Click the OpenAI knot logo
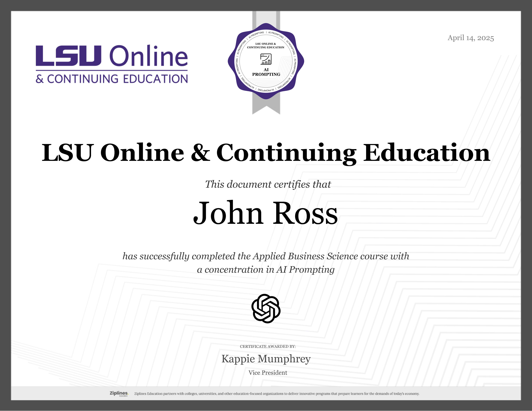532x411 pixels. point(266,309)
